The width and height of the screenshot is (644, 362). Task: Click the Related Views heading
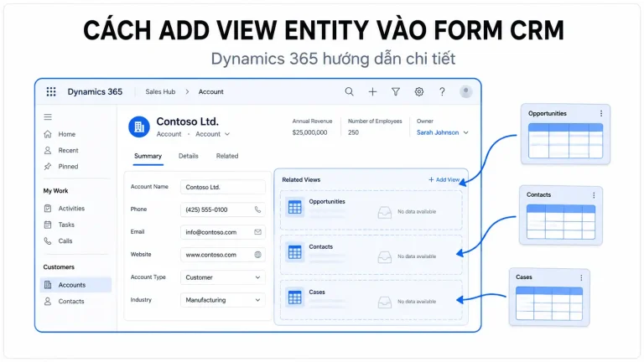click(x=301, y=180)
